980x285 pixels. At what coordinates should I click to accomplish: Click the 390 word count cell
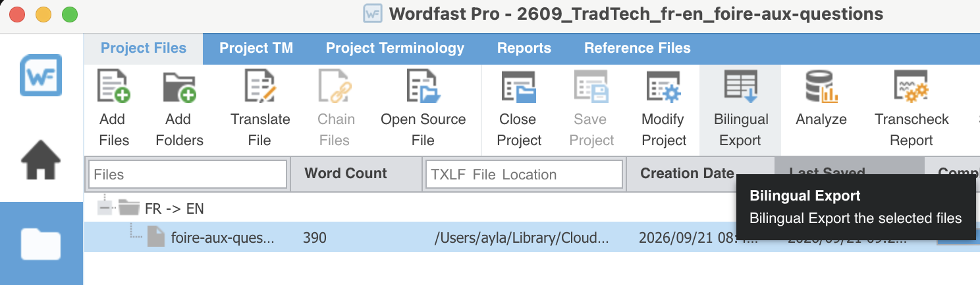pyautogui.click(x=315, y=237)
